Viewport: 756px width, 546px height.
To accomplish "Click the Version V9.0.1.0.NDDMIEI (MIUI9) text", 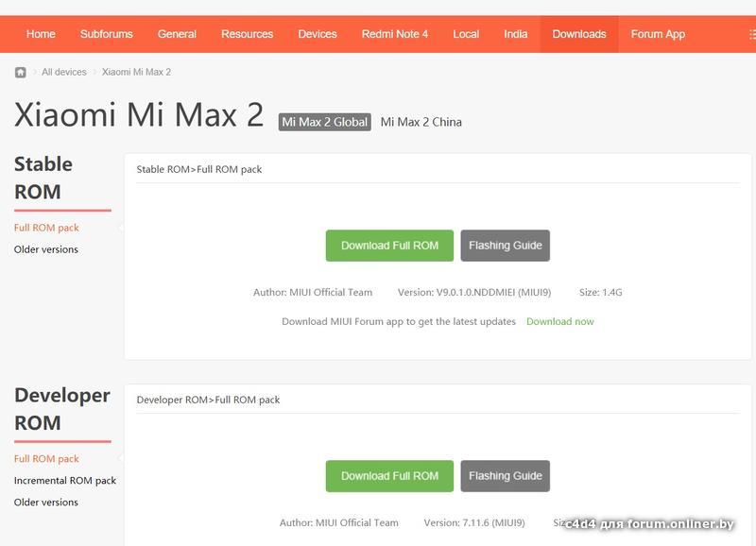I will pyautogui.click(x=474, y=292).
